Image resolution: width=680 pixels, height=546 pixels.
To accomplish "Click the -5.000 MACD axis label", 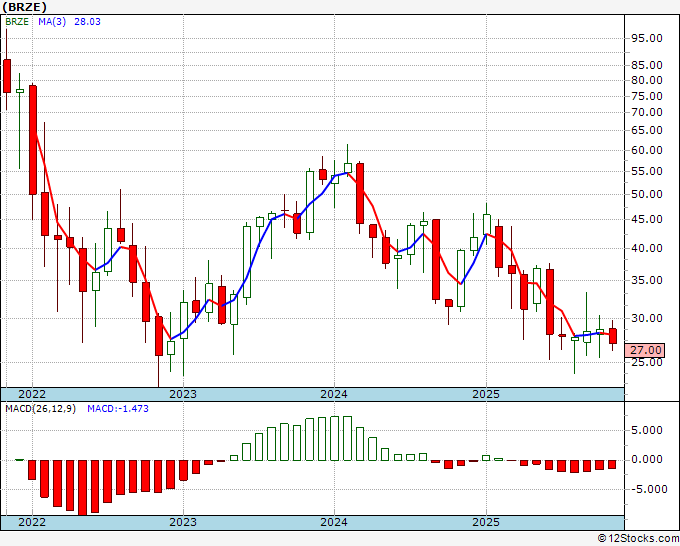I will tap(646, 489).
